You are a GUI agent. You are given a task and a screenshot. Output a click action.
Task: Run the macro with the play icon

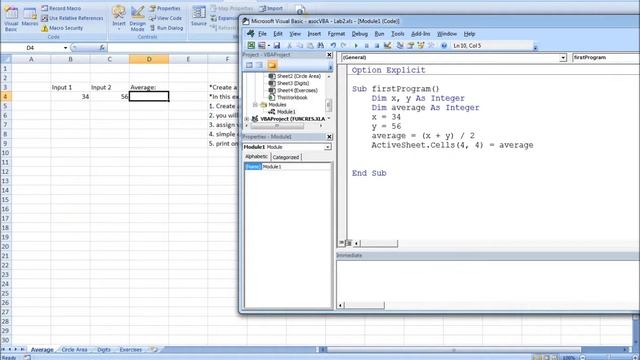point(356,46)
